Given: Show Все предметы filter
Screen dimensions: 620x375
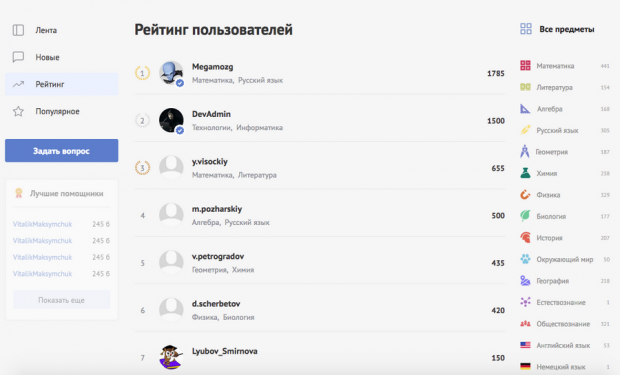Looking at the screenshot, I should 567,29.
